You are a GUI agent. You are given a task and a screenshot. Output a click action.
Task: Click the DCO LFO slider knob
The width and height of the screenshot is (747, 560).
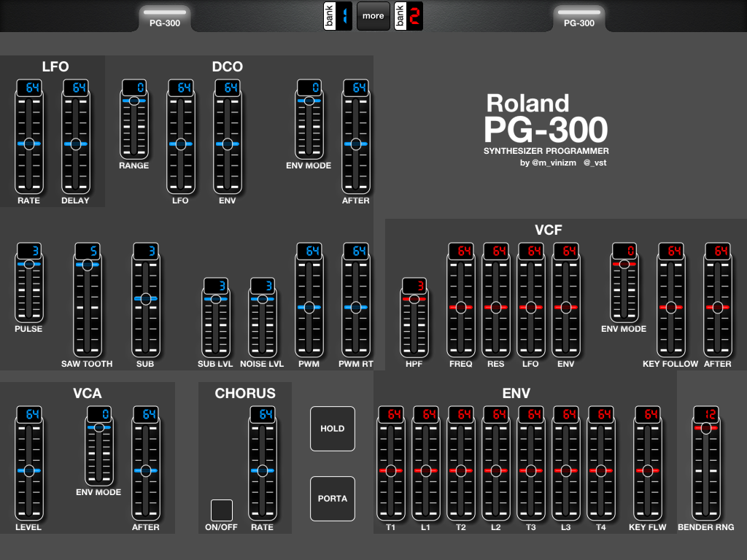coord(181,144)
